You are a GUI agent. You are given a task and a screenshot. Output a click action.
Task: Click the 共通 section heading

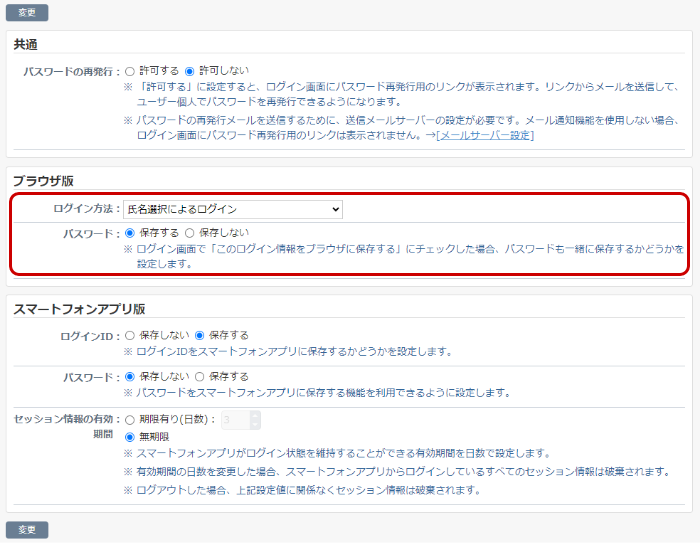click(26, 45)
